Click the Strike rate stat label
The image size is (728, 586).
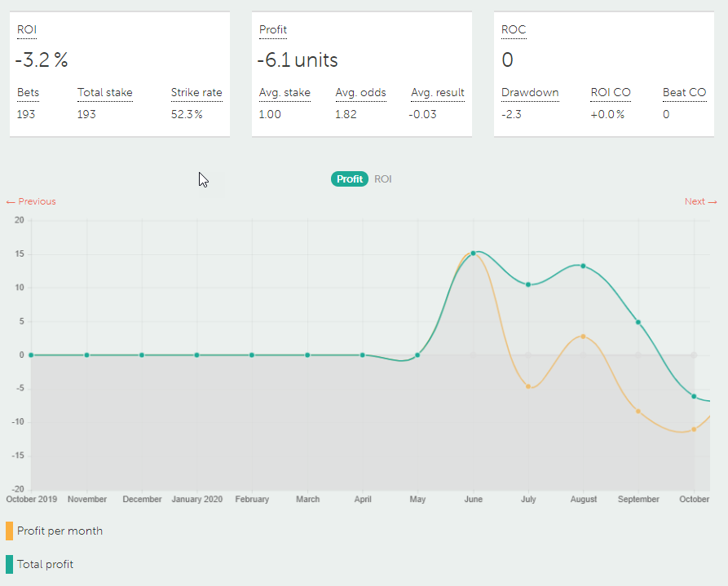click(x=196, y=92)
